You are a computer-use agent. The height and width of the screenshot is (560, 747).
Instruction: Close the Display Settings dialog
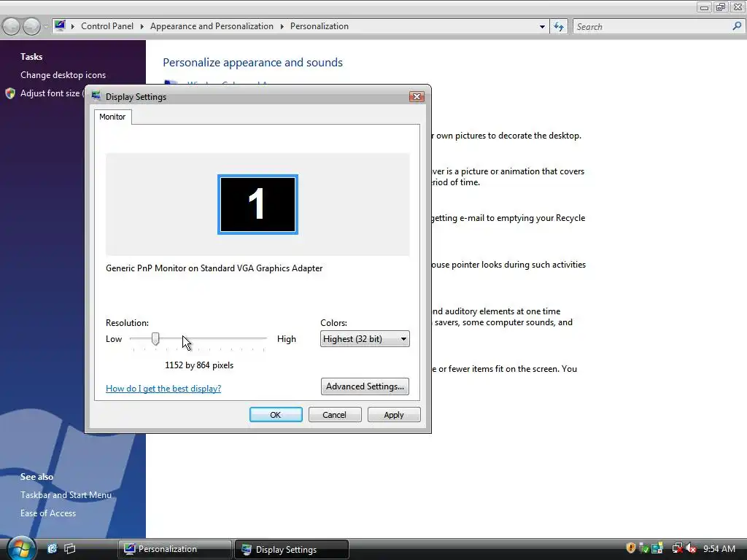417,97
